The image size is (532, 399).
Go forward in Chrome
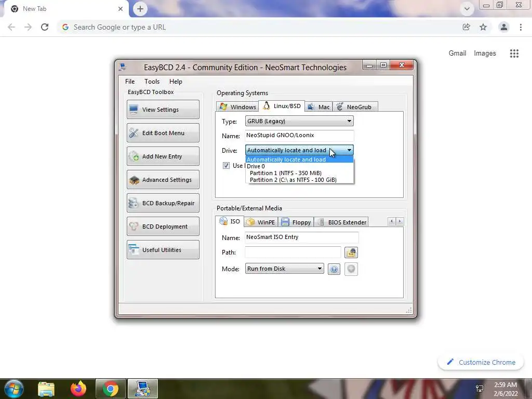coord(28,27)
